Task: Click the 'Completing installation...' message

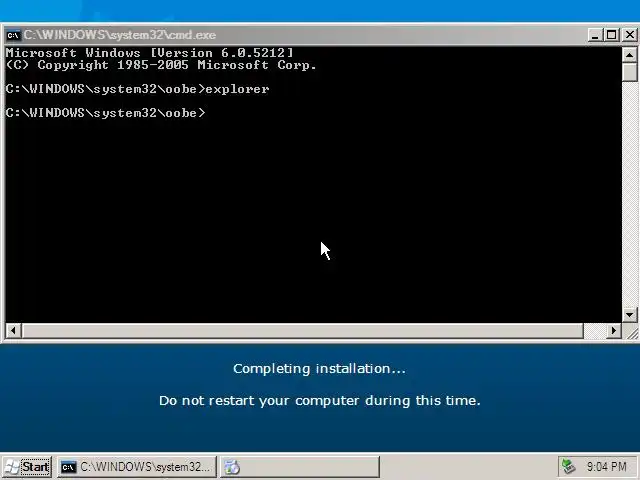Action: click(319, 369)
